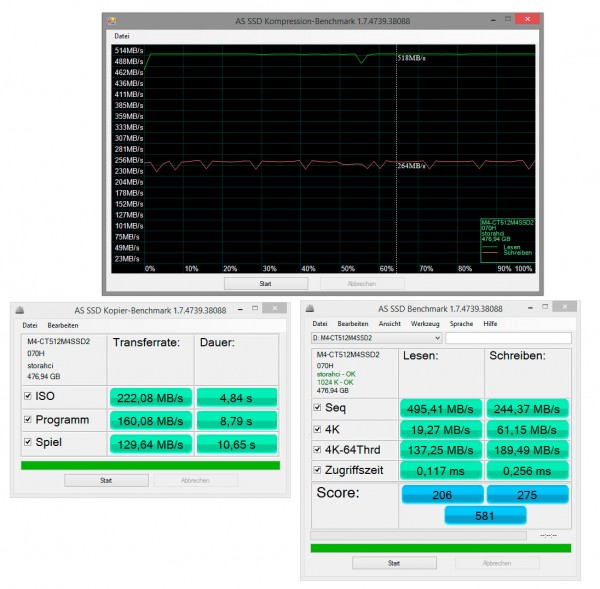600x589 pixels.
Task: Click the Spiel duration 10,65 s
Action: point(236,444)
